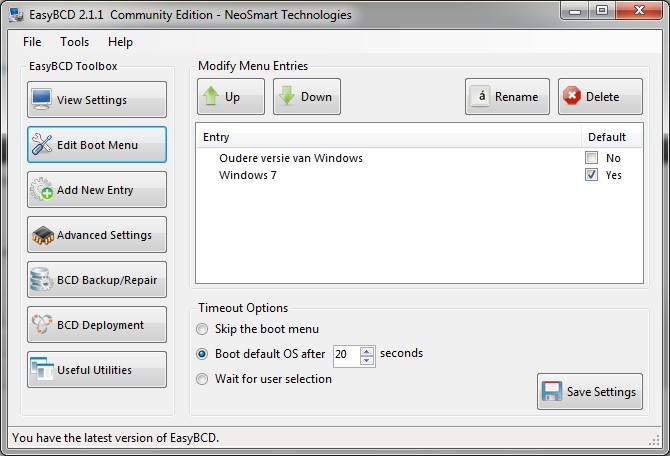Uncheck default box for Windows 7
Image resolution: width=670 pixels, height=456 pixels.
pos(591,174)
